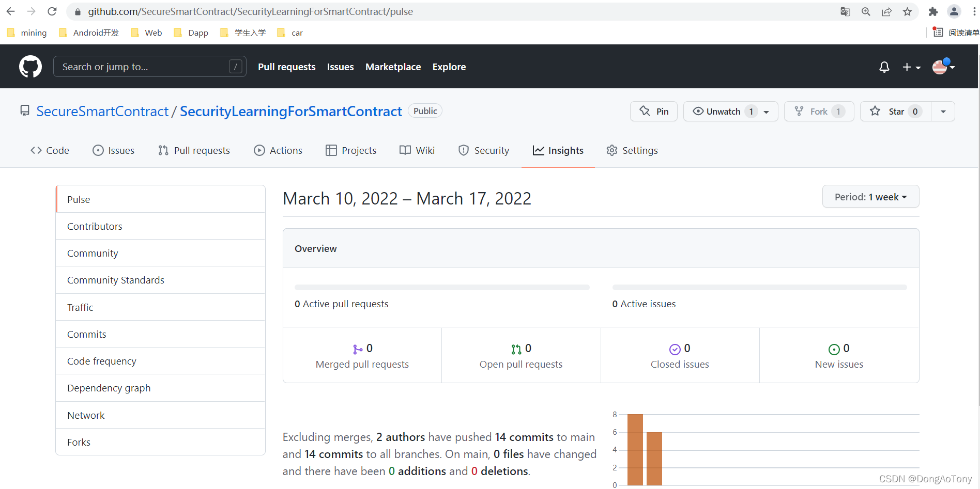Open Explore in the top navigation
Viewport: 980px width, 489px height.
(x=449, y=67)
